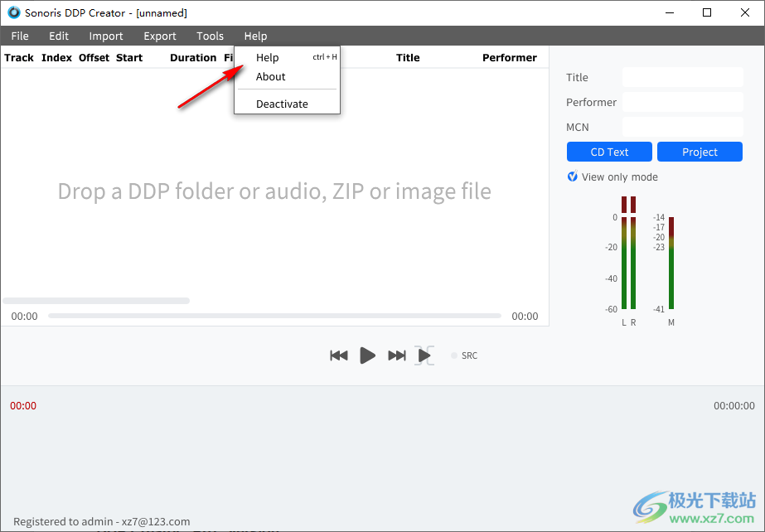Click the Duration column header
This screenshot has width=765, height=532.
tap(192, 57)
